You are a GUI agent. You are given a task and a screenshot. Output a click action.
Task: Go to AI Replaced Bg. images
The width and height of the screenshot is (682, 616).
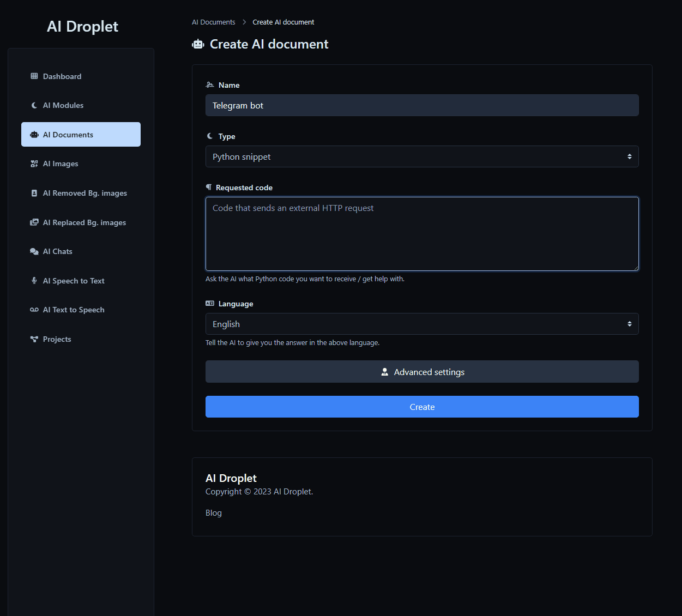coord(81,222)
